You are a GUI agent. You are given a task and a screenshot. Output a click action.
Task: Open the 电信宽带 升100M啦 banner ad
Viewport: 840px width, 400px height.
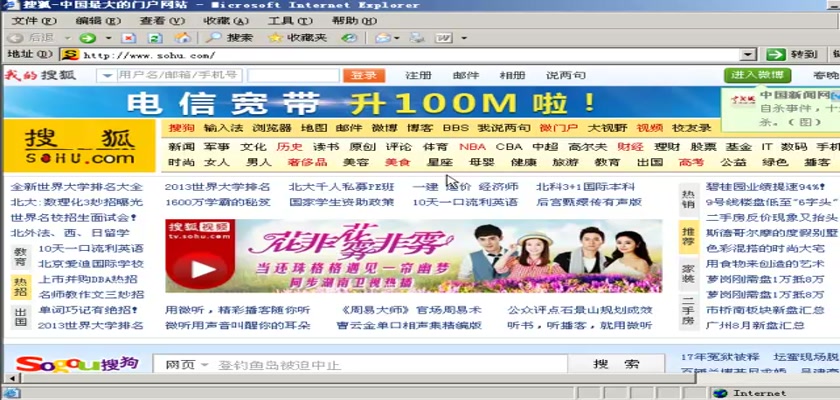tap(362, 103)
